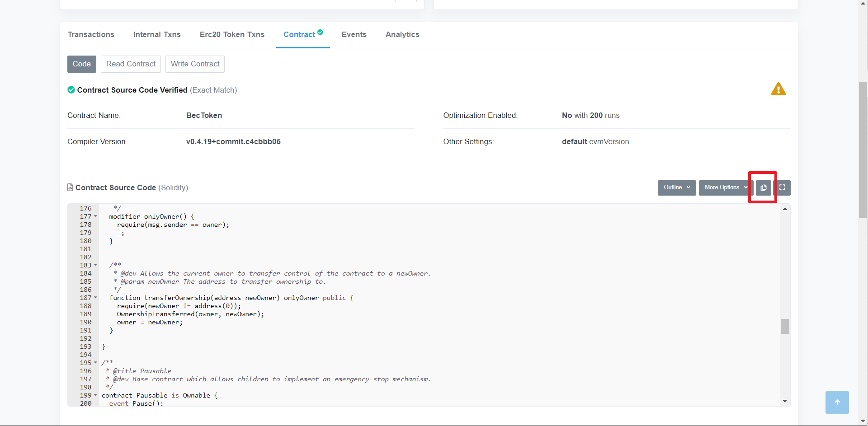Viewport: 868px width, 426px height.
Task: Toggle fullscreen for the source code editor
Action: pyautogui.click(x=782, y=187)
